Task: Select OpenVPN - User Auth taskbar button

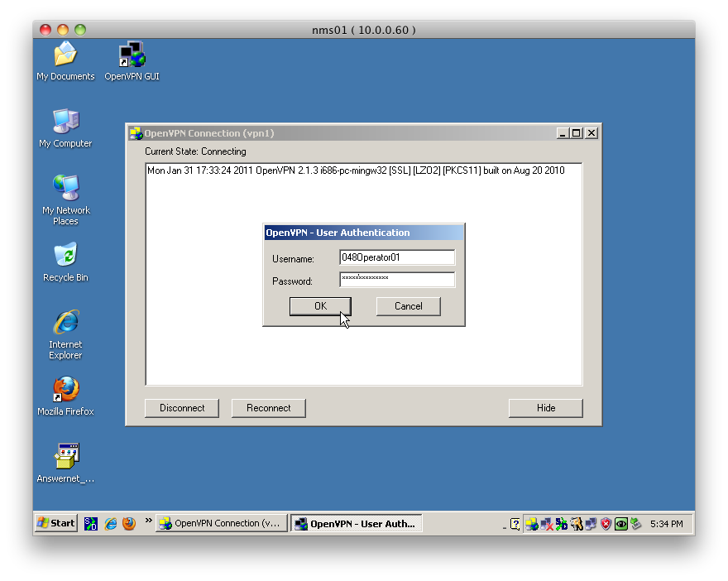Action: coord(356,523)
